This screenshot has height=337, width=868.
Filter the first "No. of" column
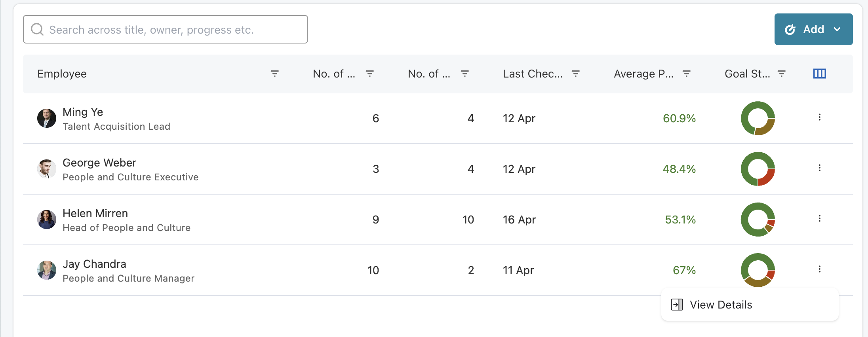(x=369, y=74)
